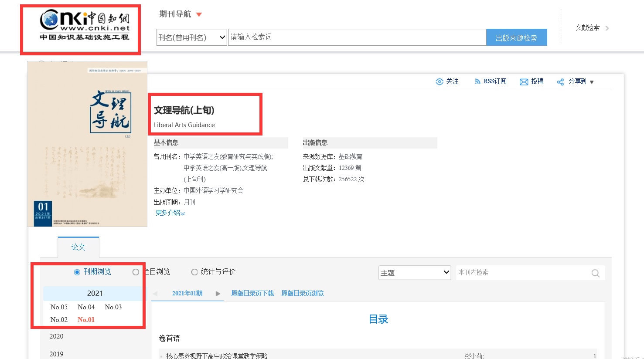The height and width of the screenshot is (359, 644).
Task: Click the journal title 文理导航(上旬)
Action: coord(184,110)
